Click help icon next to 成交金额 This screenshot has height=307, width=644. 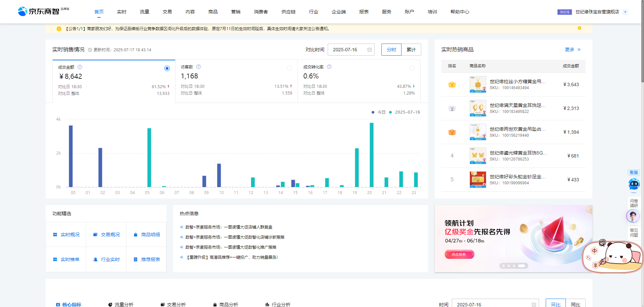coord(80,67)
